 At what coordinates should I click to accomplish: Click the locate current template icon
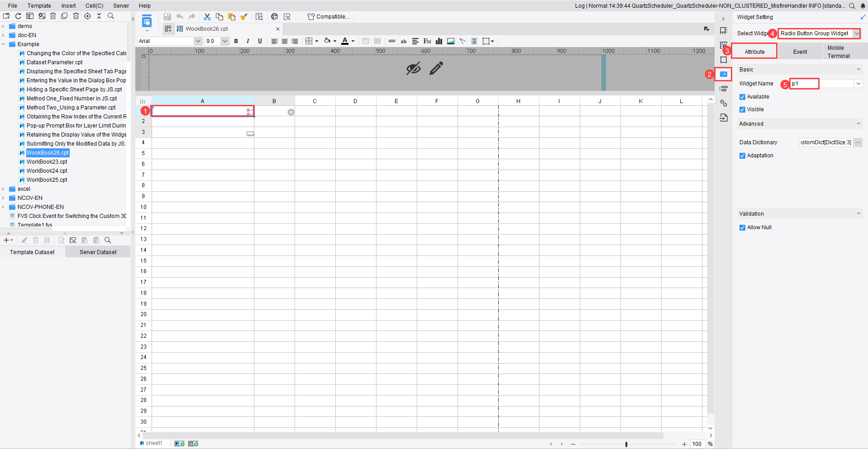pyautogui.click(x=88, y=16)
